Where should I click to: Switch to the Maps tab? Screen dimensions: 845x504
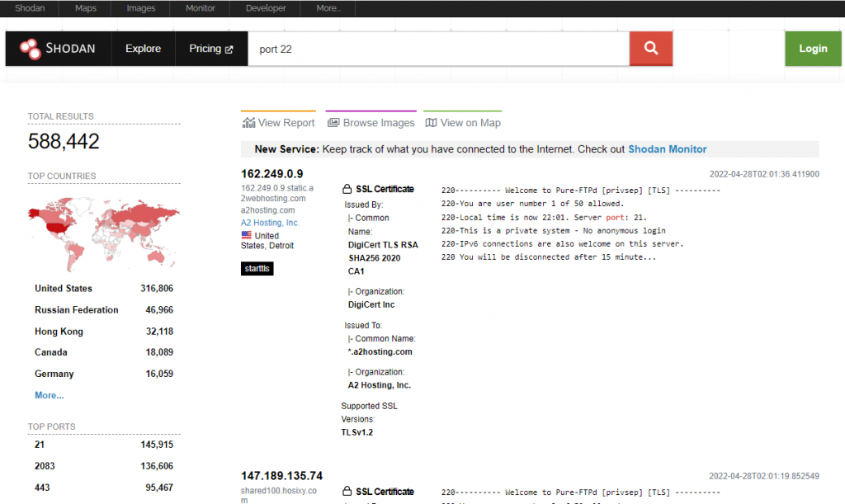point(86,8)
